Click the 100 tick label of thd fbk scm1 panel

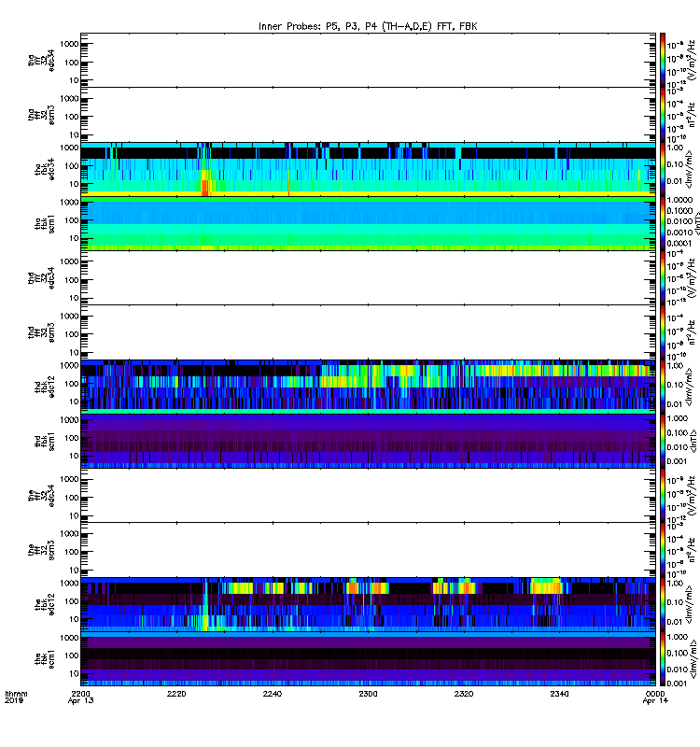point(72,438)
